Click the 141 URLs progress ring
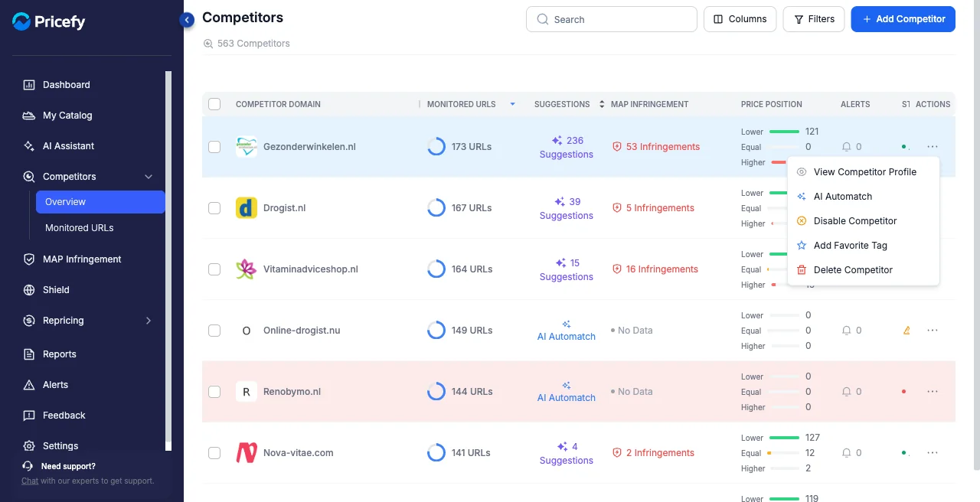980x502 pixels. (x=436, y=453)
